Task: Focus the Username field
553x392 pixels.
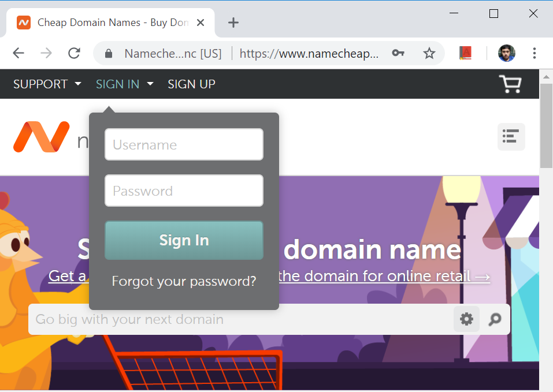Action: pyautogui.click(x=184, y=144)
